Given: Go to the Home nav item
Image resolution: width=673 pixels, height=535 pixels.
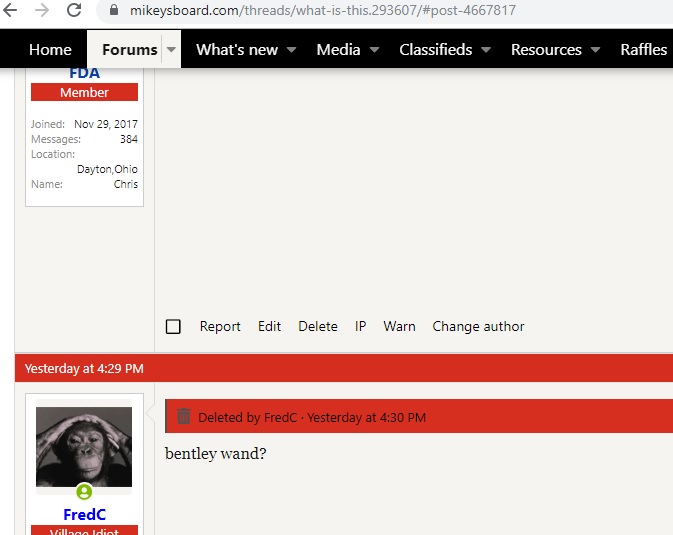Looking at the screenshot, I should pyautogui.click(x=50, y=50).
